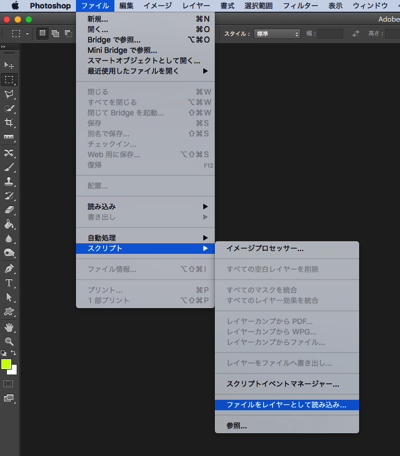This screenshot has width=400, height=456.
Task: Open the フィルター menu
Action: pyautogui.click(x=300, y=6)
